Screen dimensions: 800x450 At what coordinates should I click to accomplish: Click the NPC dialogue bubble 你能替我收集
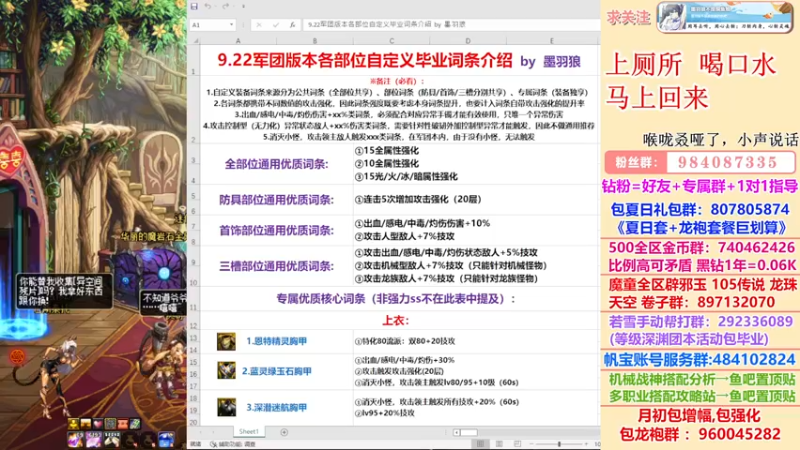tap(62, 291)
